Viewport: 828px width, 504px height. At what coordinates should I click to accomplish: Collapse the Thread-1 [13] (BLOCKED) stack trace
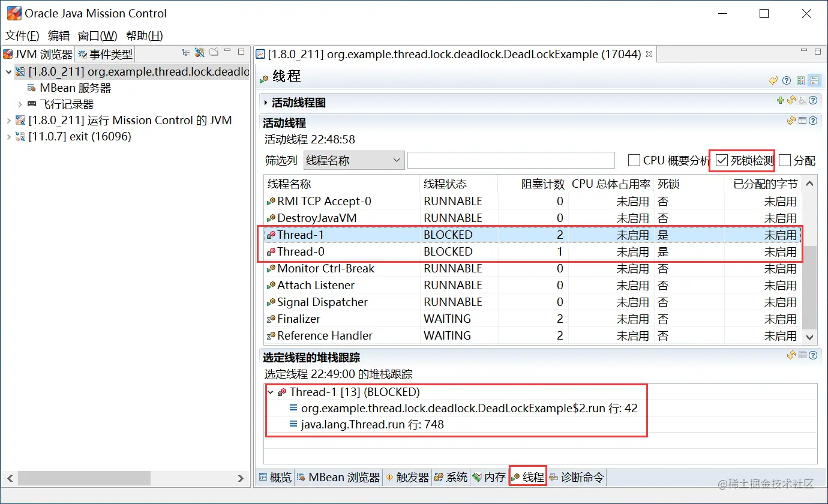coord(271,392)
